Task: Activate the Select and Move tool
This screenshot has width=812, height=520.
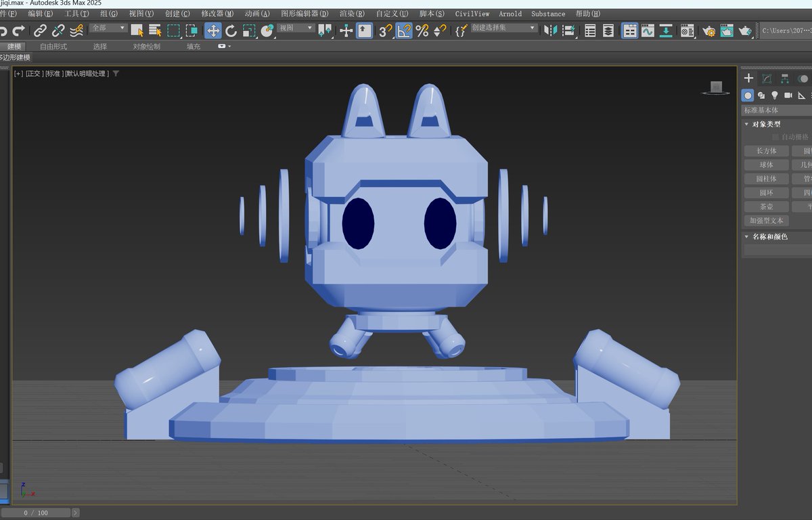Action: pos(213,30)
